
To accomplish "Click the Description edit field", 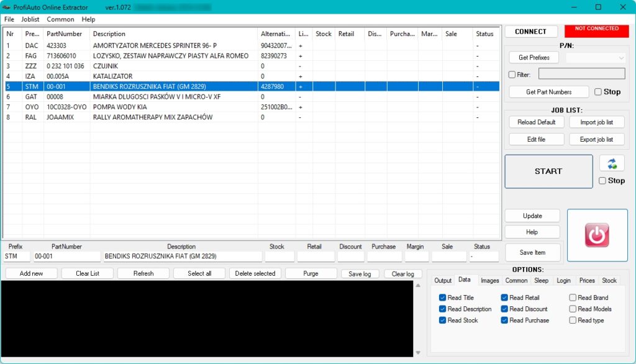I will pos(183,256).
